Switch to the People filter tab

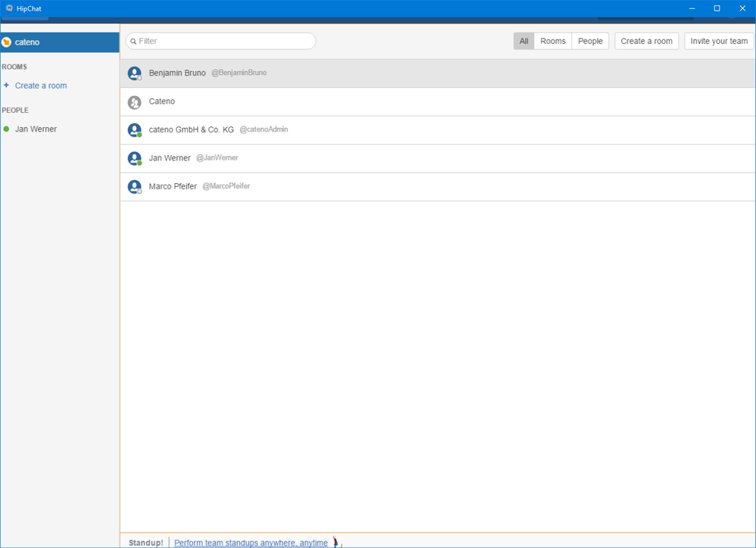(x=590, y=41)
